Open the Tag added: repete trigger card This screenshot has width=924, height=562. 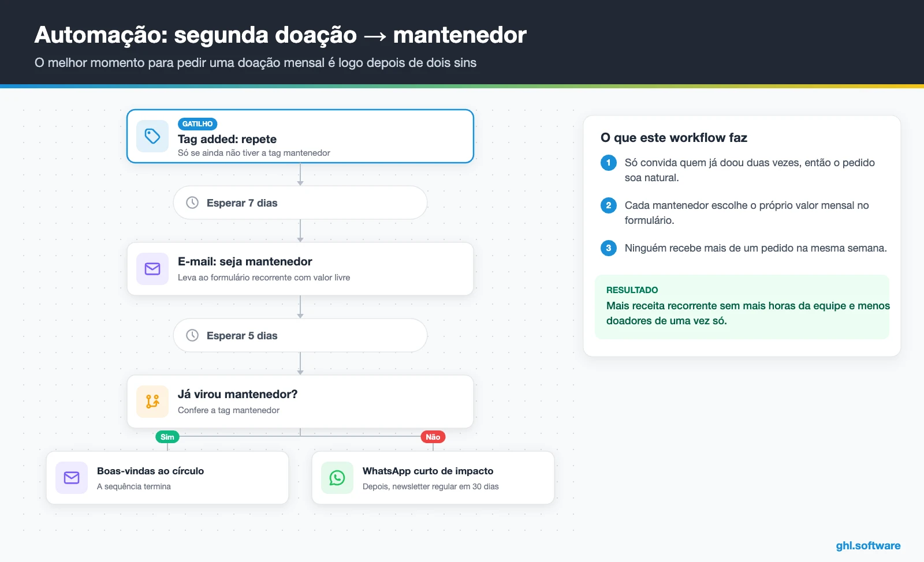[x=300, y=136]
